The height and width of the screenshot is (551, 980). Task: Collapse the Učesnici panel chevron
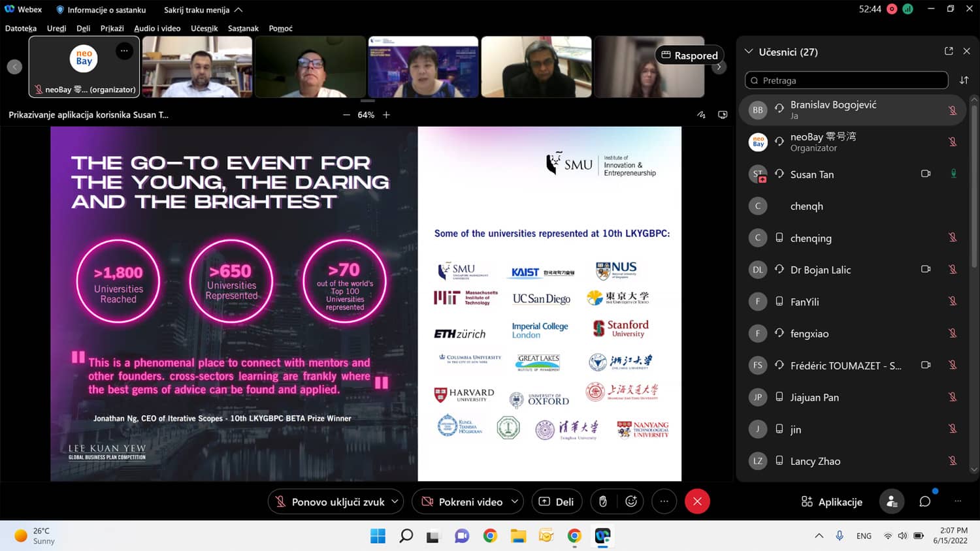(749, 52)
